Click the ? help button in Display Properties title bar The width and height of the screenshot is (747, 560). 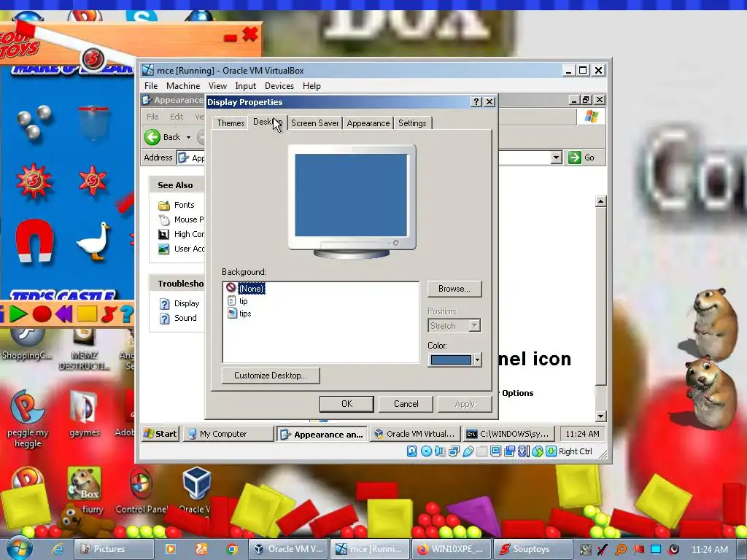(x=476, y=102)
